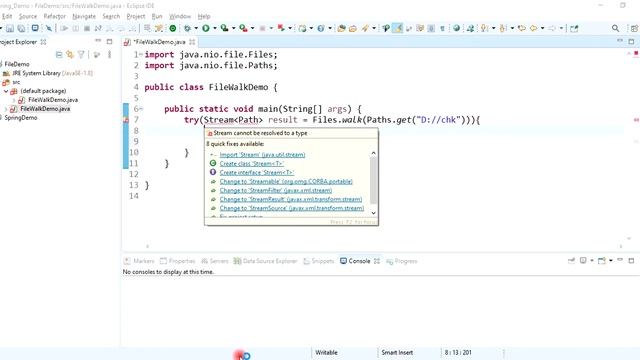Open the Help menu

(204, 16)
